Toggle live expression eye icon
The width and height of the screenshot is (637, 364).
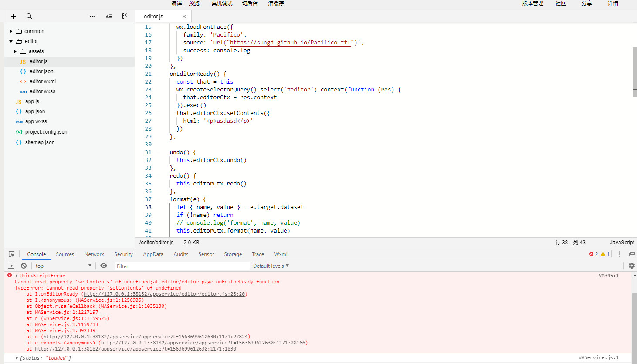point(104,266)
